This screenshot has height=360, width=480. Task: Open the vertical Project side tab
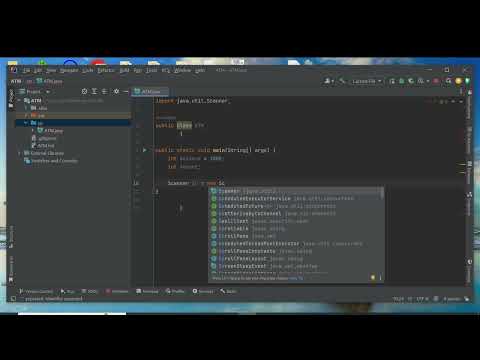pos(11,98)
